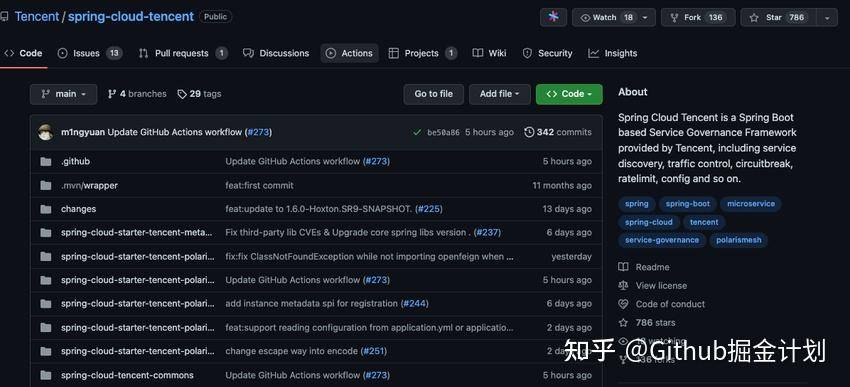Screen dimensions: 850x387
Task: Open the Pull requests tab
Action: click(x=183, y=53)
